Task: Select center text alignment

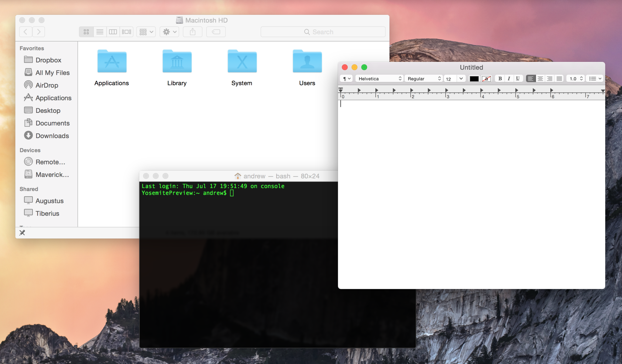Action: click(x=540, y=78)
